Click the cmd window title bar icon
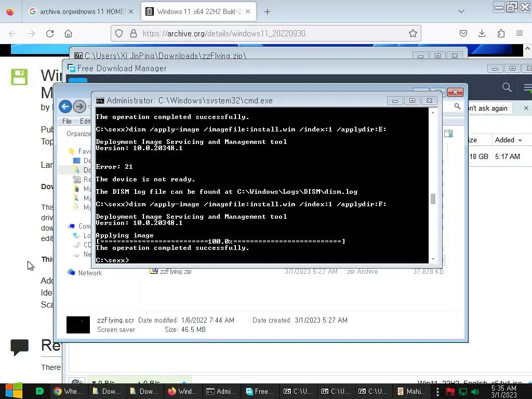This screenshot has height=399, width=532. (x=100, y=101)
